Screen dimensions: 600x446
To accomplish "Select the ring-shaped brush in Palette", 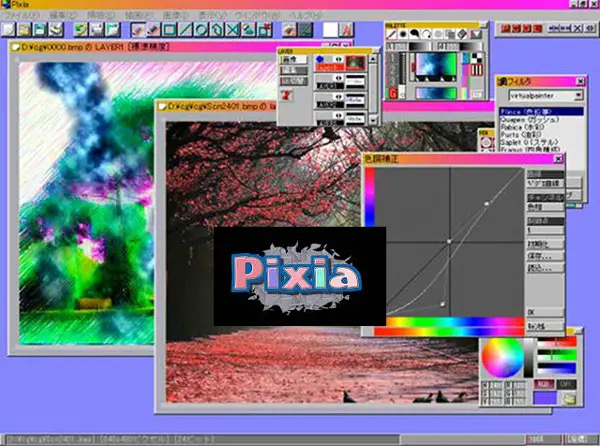I will 427,34.
